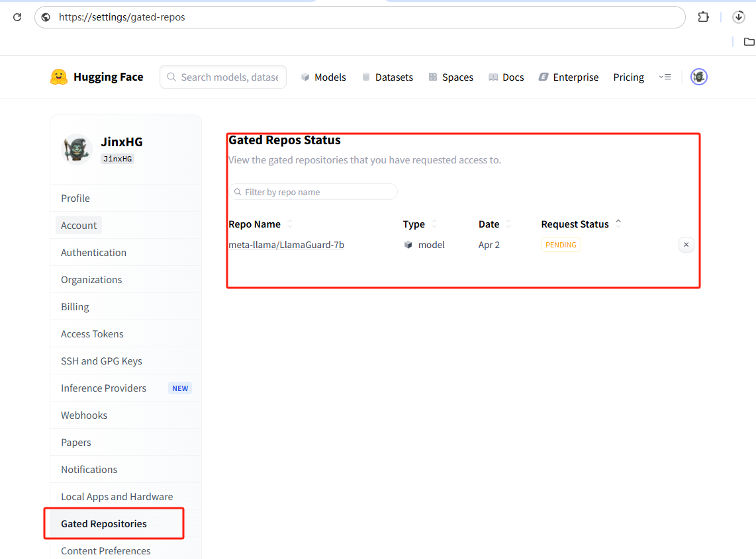Go to Models page
This screenshot has height=559, width=756.
(x=324, y=77)
